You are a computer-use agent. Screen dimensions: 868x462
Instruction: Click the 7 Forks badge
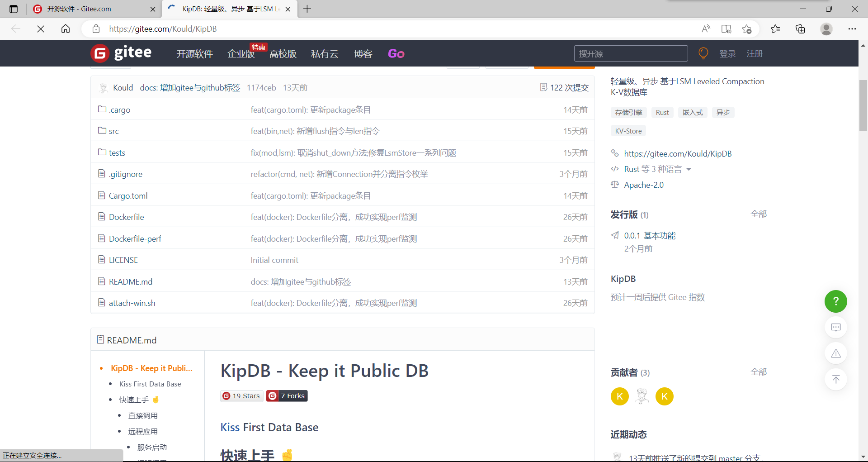[x=287, y=396]
